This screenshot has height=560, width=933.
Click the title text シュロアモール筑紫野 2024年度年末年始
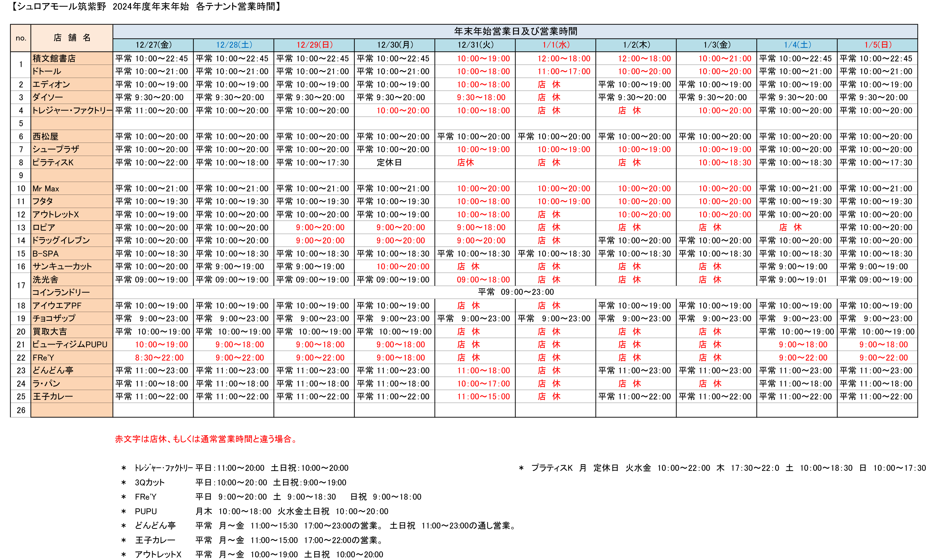[103, 7]
